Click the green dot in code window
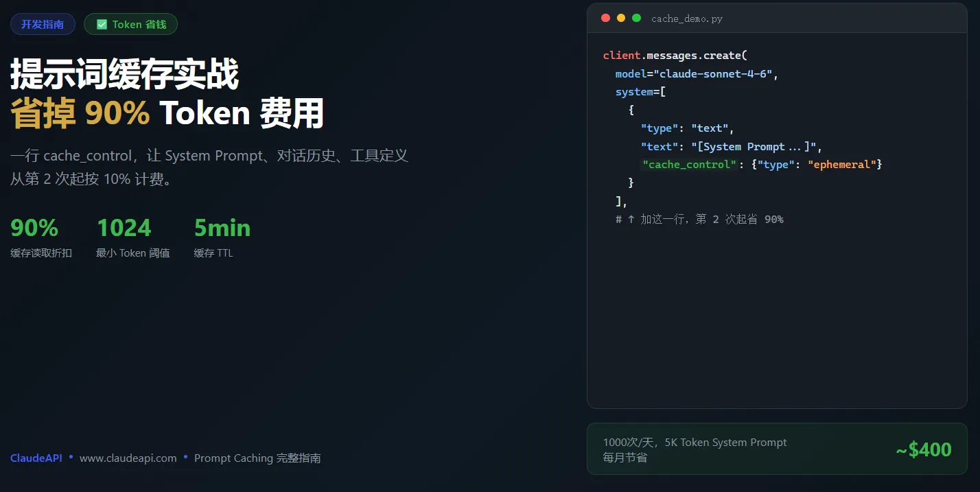Viewport: 980px width, 492px height. coord(637,19)
